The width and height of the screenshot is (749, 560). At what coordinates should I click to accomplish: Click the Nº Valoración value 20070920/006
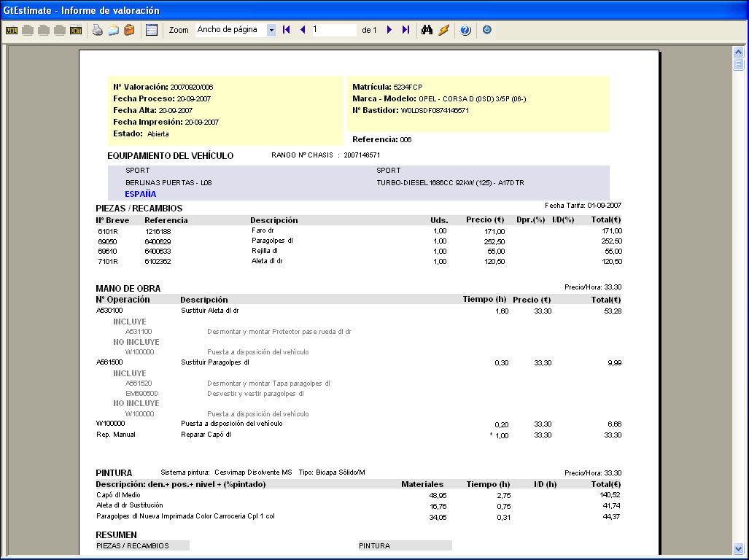pyautogui.click(x=192, y=87)
